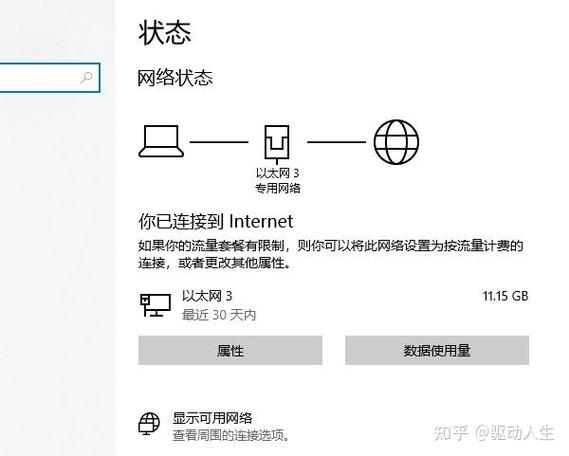569x456 pixels.
Task: Open the 显示可用网络 link
Action: tap(212, 418)
